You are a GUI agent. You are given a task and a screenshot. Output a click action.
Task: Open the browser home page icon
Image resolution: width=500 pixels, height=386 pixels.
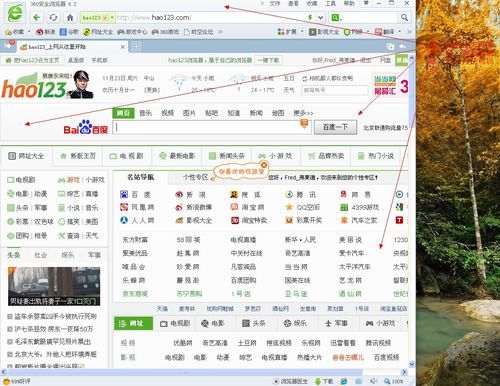70,17
